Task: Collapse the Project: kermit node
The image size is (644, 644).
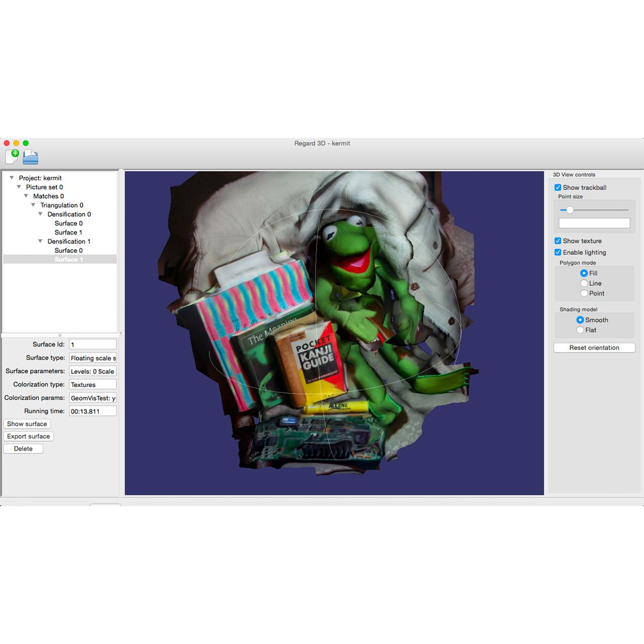Action: pos(11,178)
